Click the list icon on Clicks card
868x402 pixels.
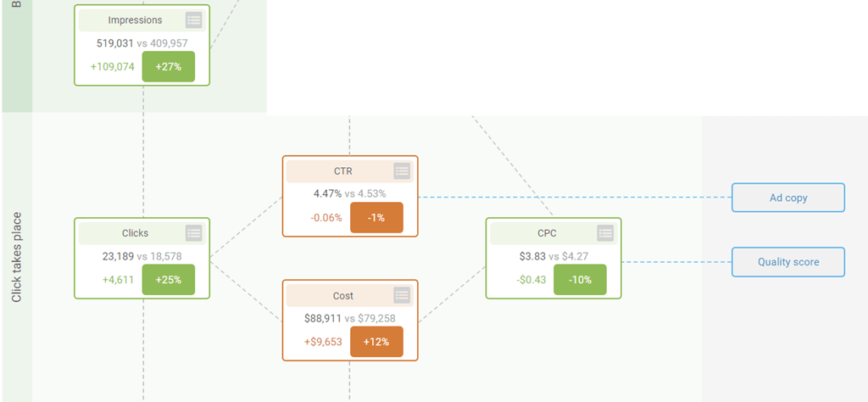pos(193,232)
